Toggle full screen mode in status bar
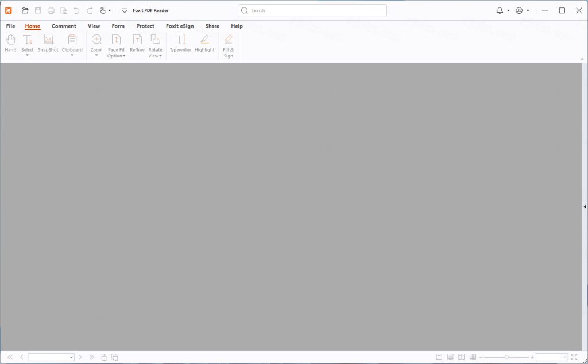 (574, 357)
